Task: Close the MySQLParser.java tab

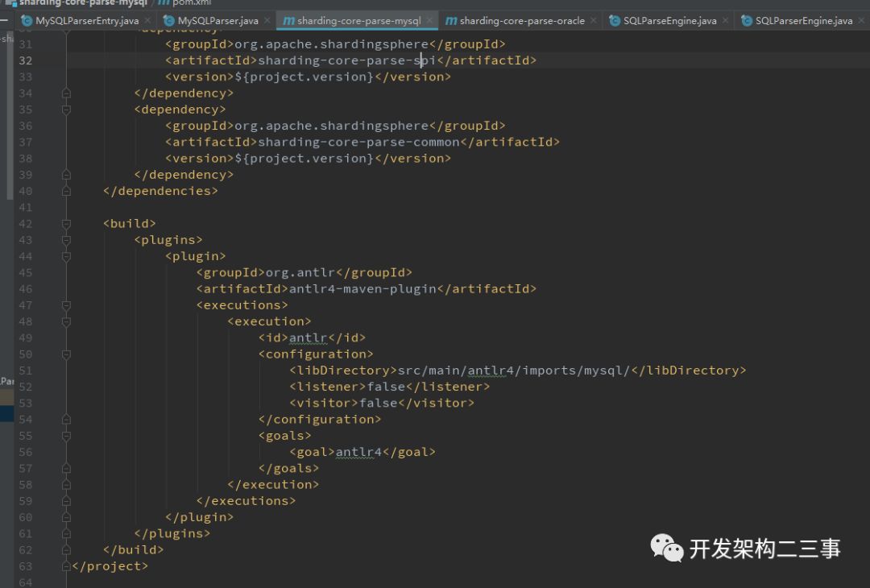Action: pyautogui.click(x=267, y=20)
